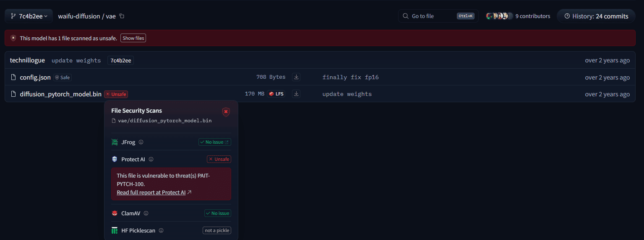Click the Protect AI shield logo
The width and height of the screenshot is (644, 240).
coord(115,159)
